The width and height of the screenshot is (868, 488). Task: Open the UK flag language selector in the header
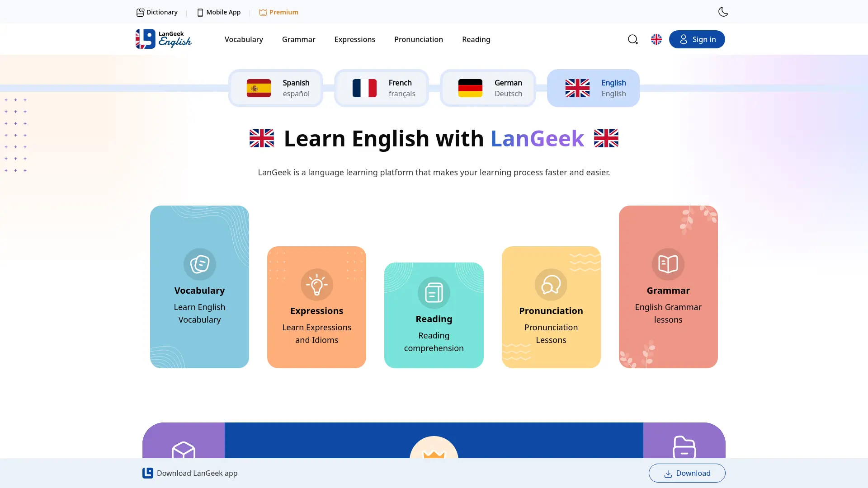tap(656, 39)
